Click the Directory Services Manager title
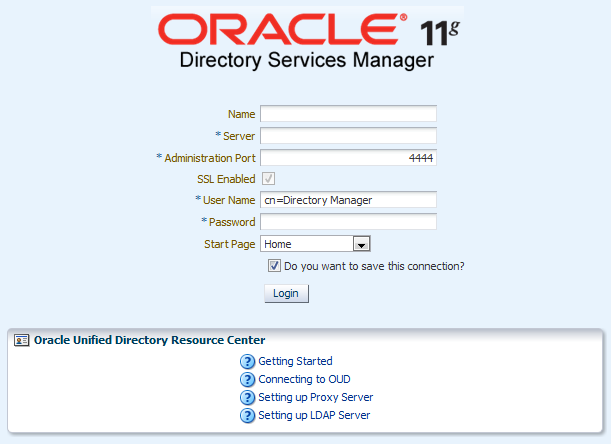Screen dimensions: 611x444 [307, 60]
